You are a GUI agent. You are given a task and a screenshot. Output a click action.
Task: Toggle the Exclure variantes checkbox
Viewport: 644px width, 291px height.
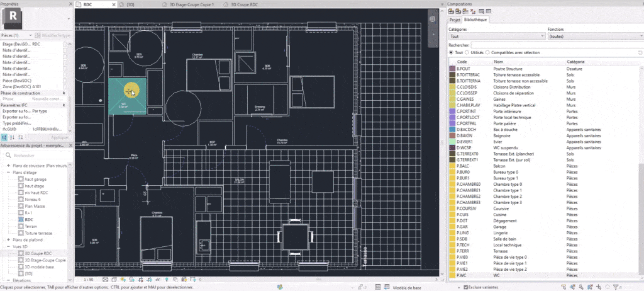(x=465, y=287)
